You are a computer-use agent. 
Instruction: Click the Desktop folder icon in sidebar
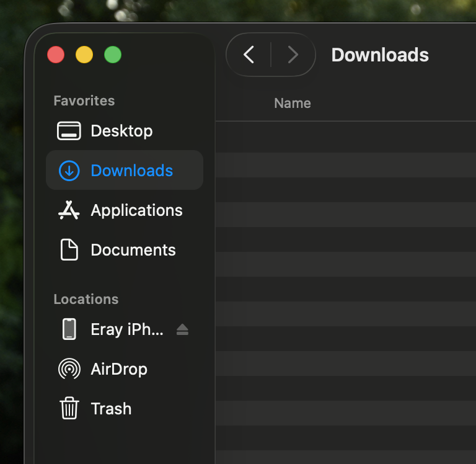pyautogui.click(x=69, y=131)
